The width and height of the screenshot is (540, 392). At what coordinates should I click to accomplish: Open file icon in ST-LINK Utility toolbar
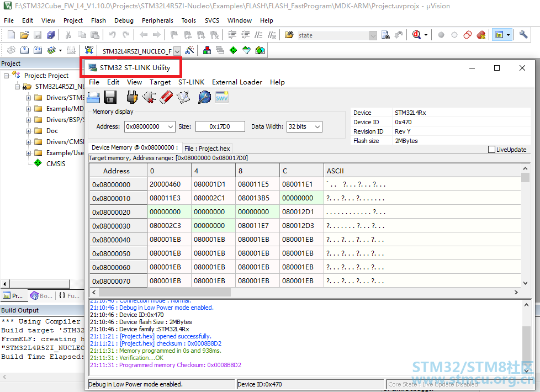pyautogui.click(x=93, y=98)
